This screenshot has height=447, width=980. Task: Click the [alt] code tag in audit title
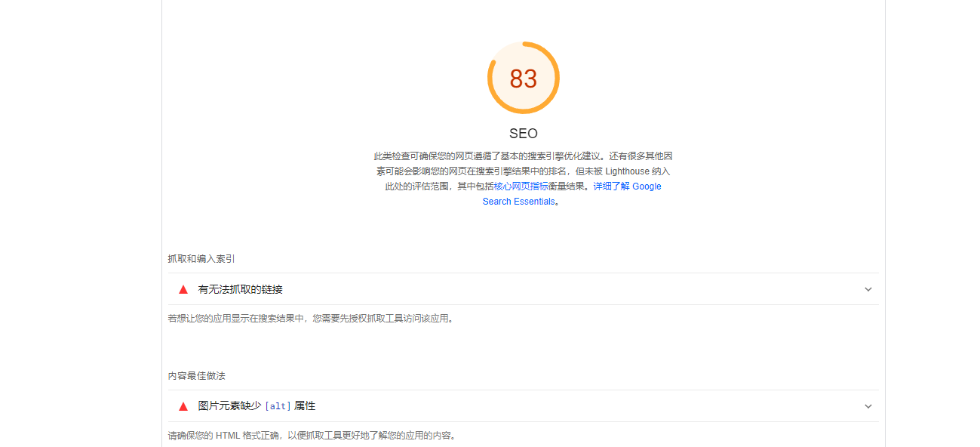coord(278,406)
